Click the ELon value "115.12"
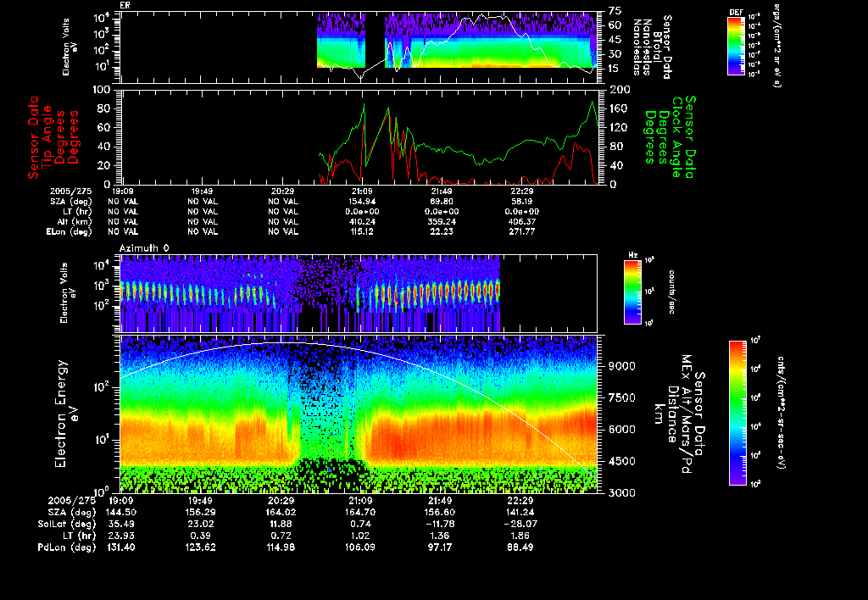The height and width of the screenshot is (600, 868). (362, 231)
